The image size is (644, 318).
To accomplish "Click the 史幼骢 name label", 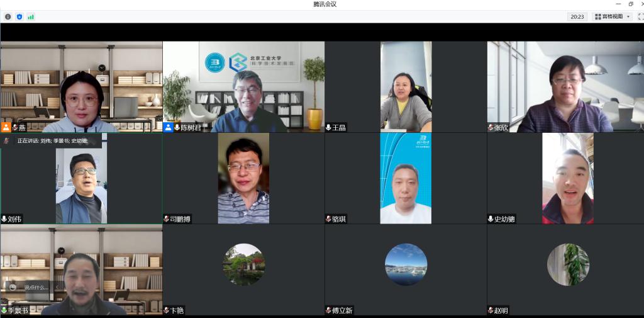I will [x=504, y=219].
